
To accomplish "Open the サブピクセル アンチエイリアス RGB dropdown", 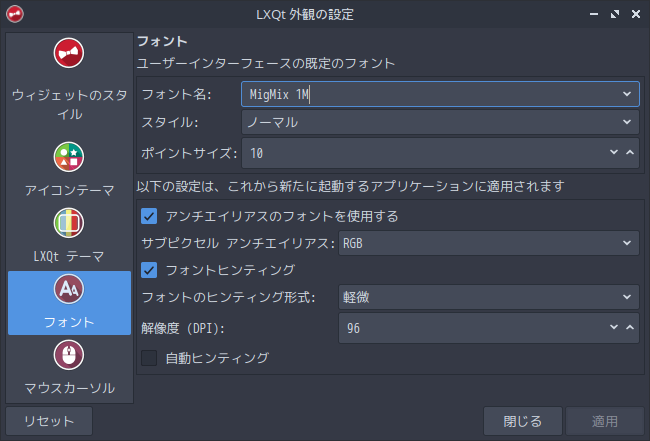I will pos(489,243).
